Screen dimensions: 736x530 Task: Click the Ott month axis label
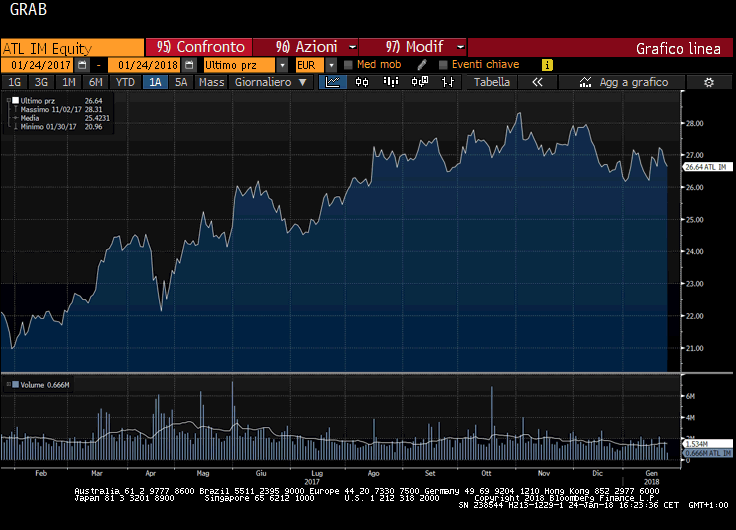click(486, 473)
